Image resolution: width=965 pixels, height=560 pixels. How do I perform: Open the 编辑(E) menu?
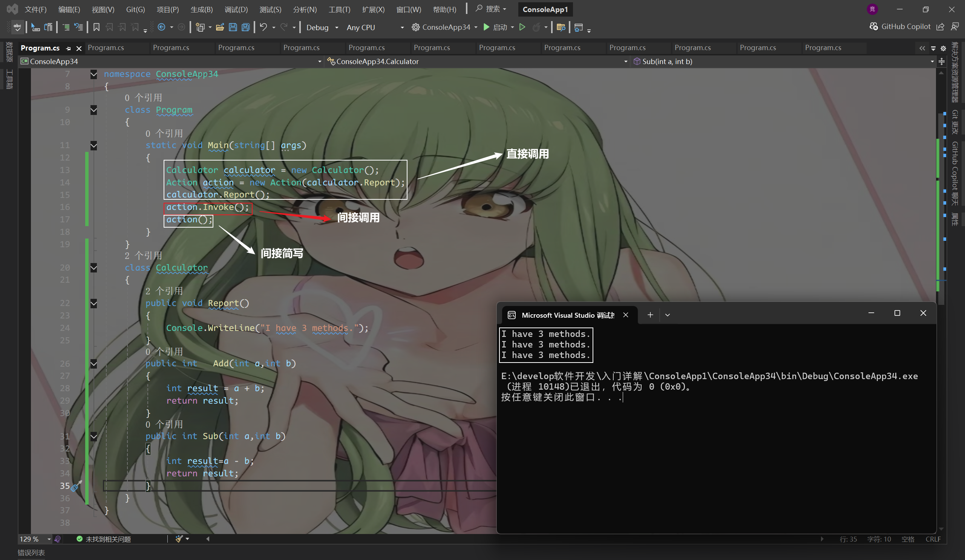(x=69, y=9)
